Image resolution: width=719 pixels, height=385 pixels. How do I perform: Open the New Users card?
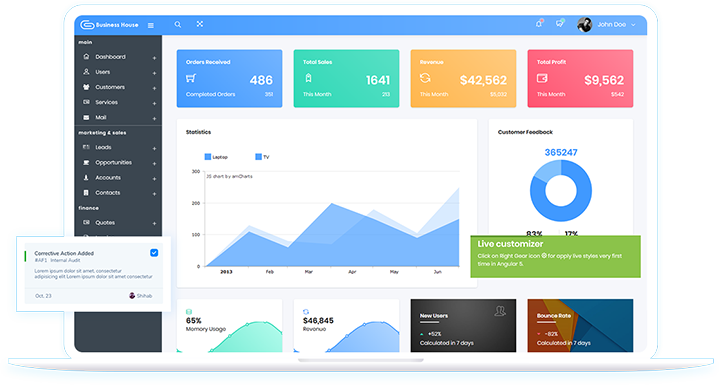pyautogui.click(x=463, y=325)
